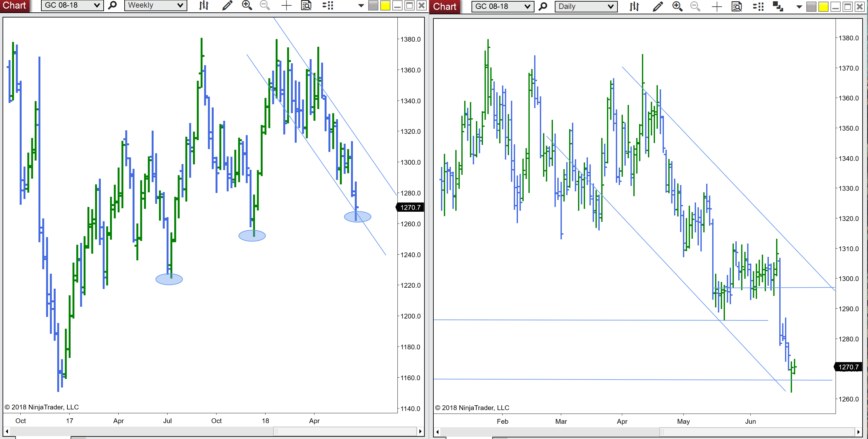The width and height of the screenshot is (868, 439).
Task: Click the Jul date label on Weekly axis
Action: point(168,421)
